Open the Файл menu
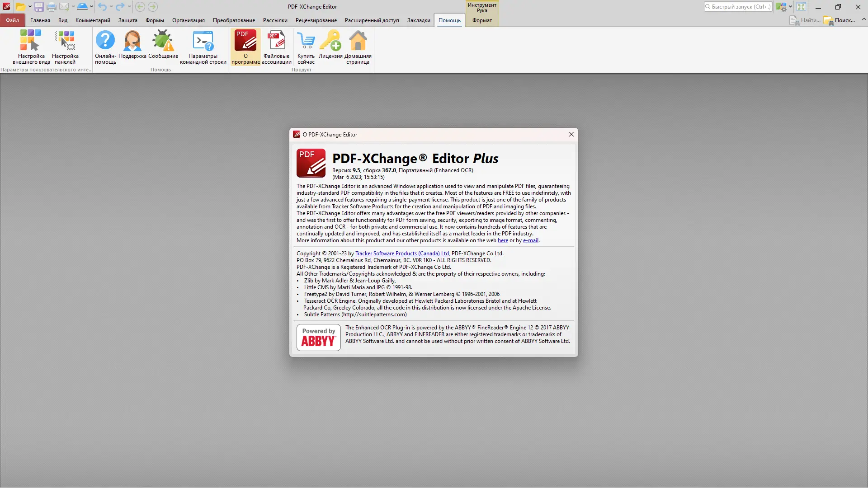Screen dimensions: 868x488 coord(12,20)
